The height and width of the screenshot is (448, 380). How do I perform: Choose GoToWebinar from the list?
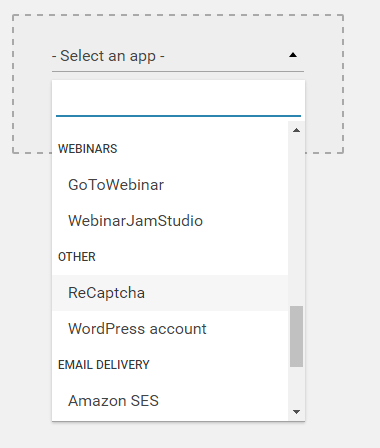pyautogui.click(x=170, y=185)
